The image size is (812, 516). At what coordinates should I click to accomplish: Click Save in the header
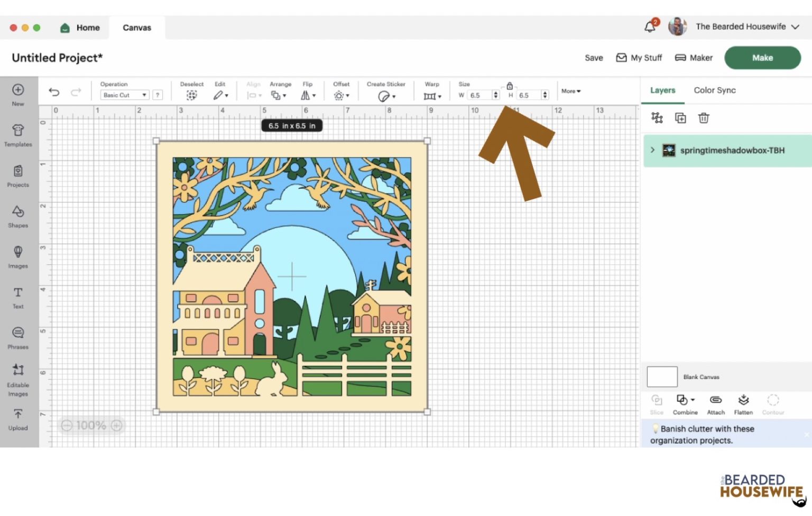(594, 58)
